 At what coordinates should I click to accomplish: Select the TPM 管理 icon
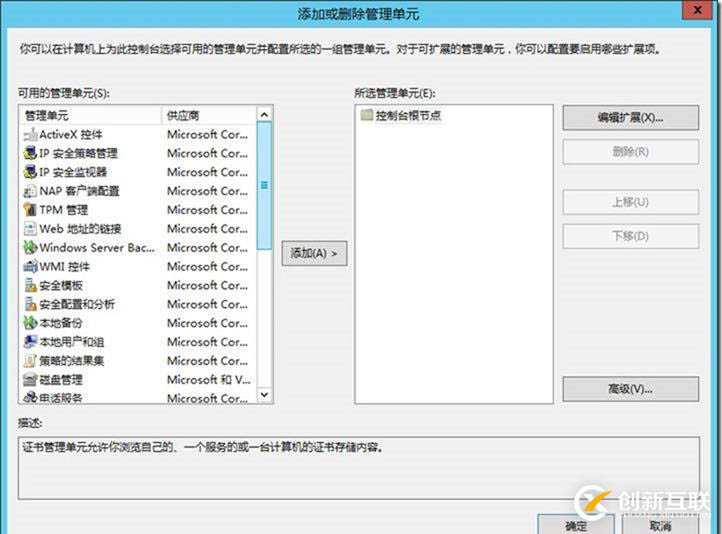[30, 210]
